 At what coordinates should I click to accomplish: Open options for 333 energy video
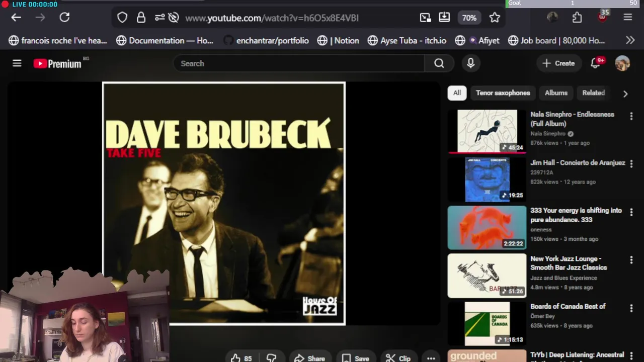(631, 212)
